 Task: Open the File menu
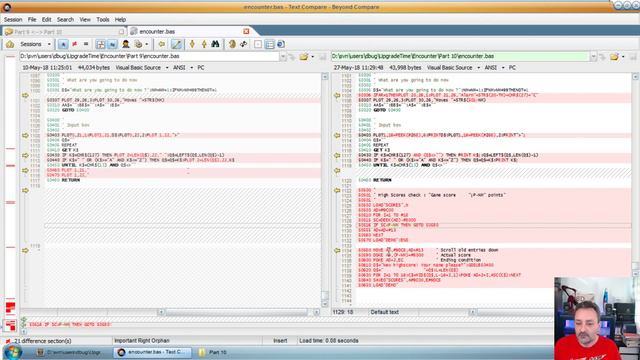(x=32, y=20)
